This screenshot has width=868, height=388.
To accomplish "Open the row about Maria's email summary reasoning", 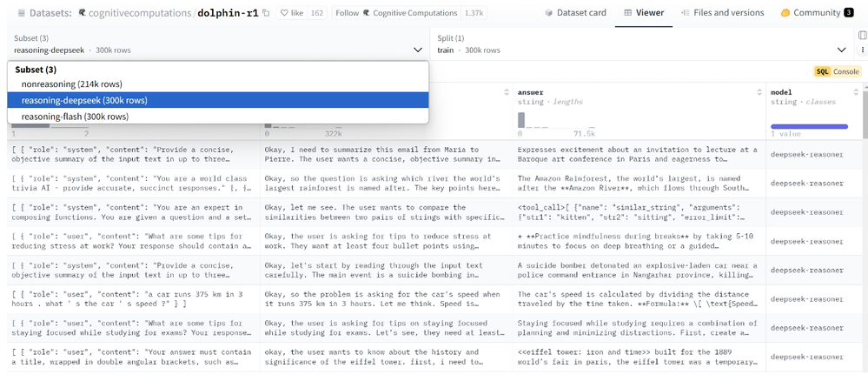I will [x=387, y=155].
